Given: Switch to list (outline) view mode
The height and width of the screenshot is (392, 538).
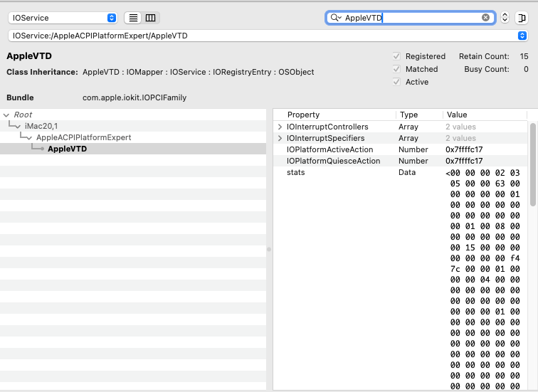Looking at the screenshot, I should click(133, 18).
